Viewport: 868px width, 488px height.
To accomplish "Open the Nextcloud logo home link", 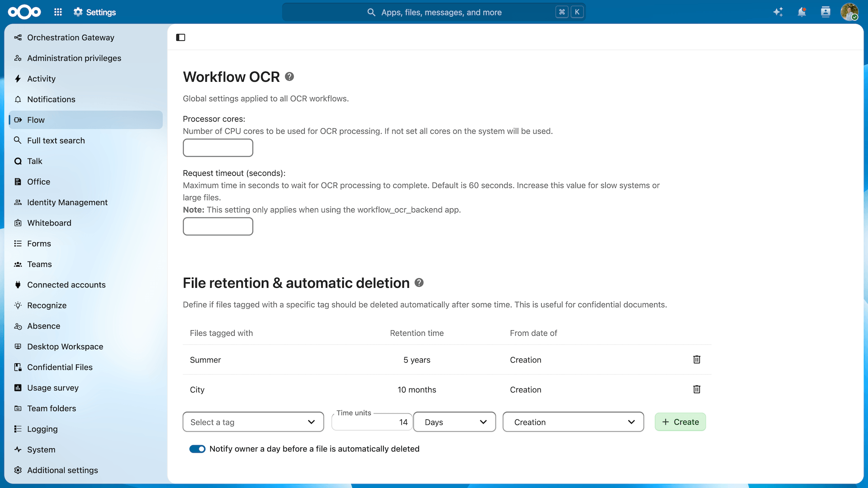I will [24, 12].
